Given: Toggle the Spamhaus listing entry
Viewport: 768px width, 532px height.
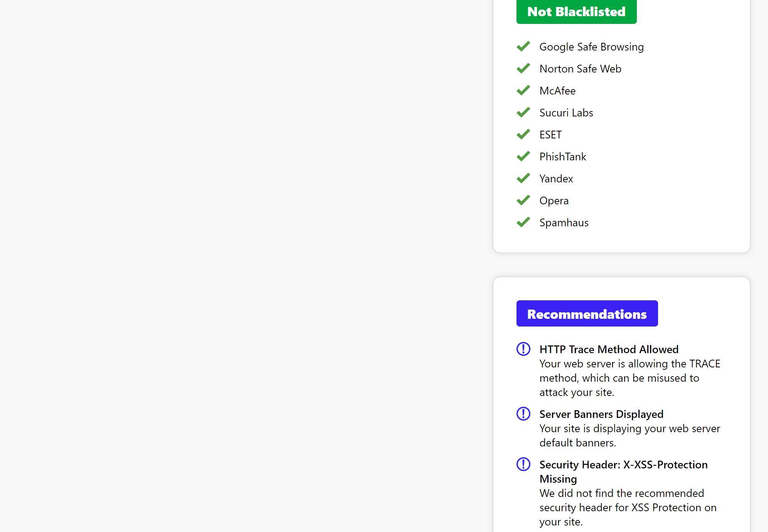Looking at the screenshot, I should 564,222.
